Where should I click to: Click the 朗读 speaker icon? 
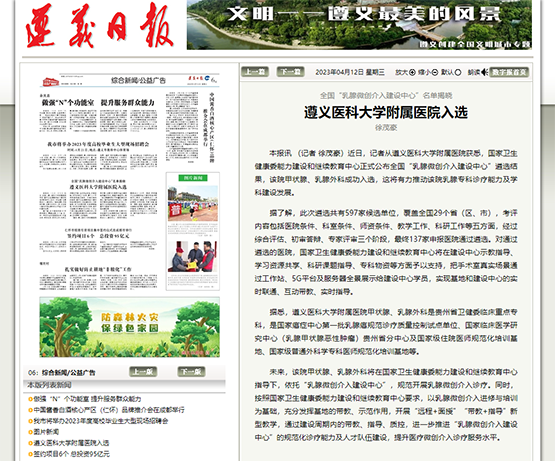coord(485,72)
